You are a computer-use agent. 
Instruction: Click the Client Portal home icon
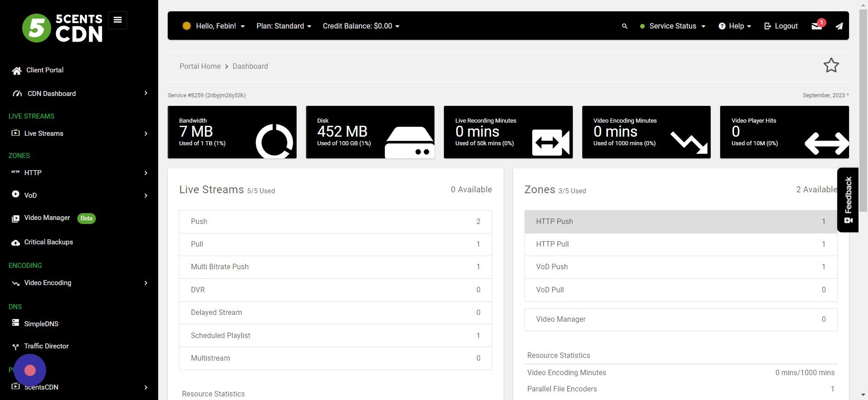pos(17,71)
